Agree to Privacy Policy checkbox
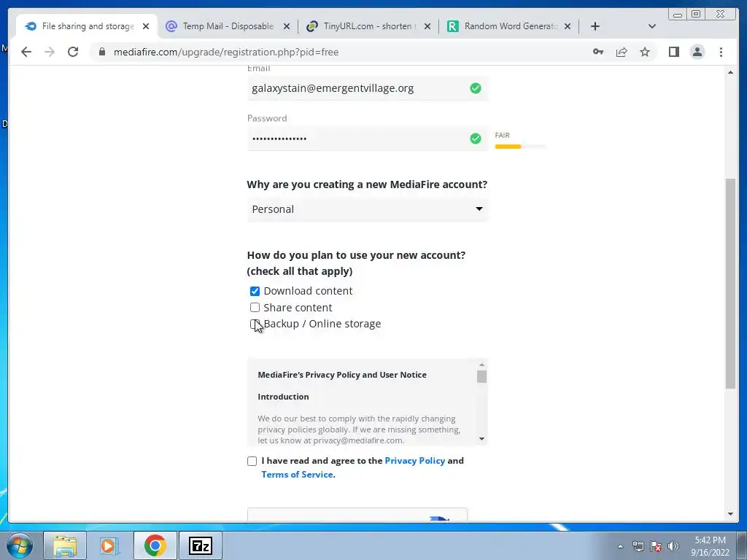The image size is (747, 560). click(252, 461)
